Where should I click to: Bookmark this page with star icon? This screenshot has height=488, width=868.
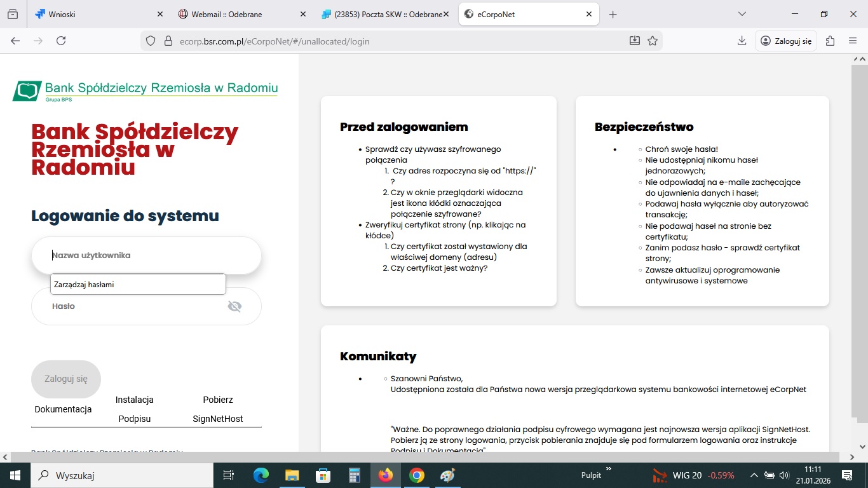tap(652, 41)
